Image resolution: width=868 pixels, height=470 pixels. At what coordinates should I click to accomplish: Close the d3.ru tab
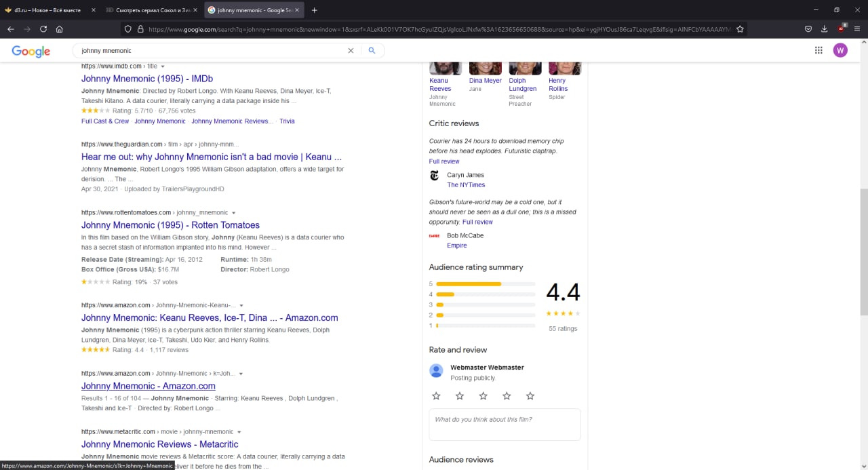click(94, 10)
